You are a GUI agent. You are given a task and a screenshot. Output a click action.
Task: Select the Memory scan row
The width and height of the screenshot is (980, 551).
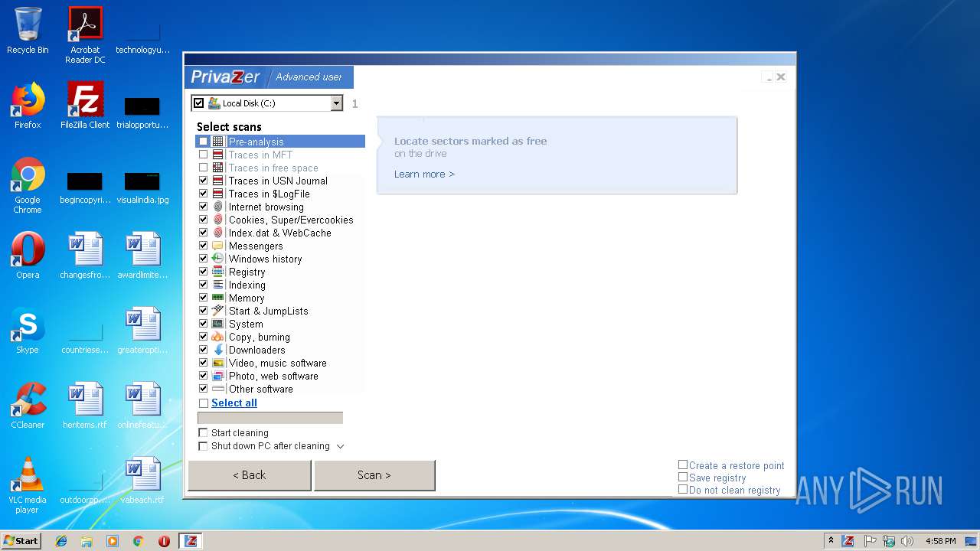coord(279,298)
